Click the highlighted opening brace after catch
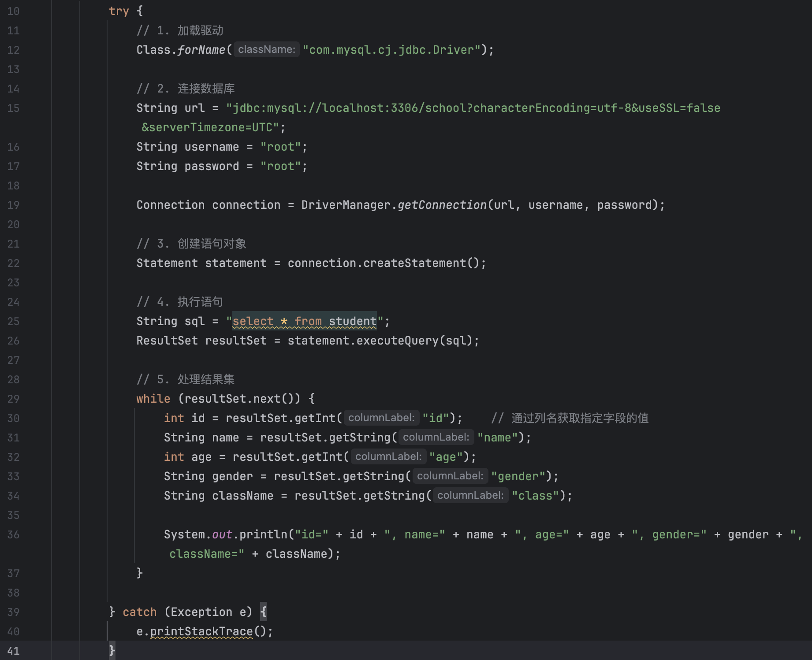Screen dimensions: 812x660 click(263, 612)
